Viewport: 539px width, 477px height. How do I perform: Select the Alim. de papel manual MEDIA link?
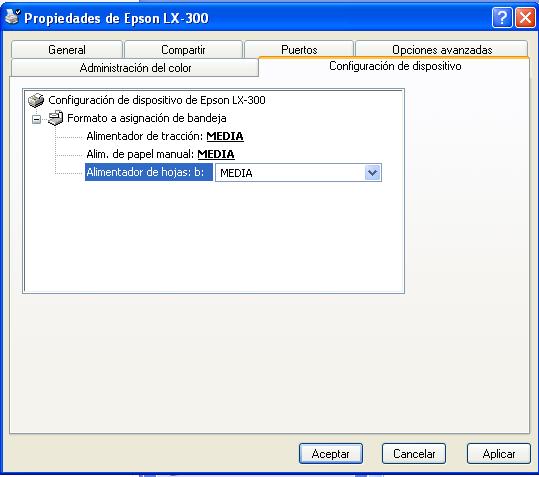216,154
